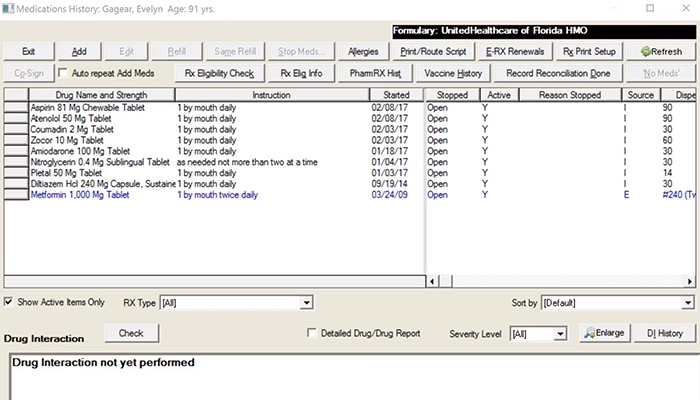Enlarge the drug interaction view
This screenshot has width=700, height=400.
(x=604, y=333)
